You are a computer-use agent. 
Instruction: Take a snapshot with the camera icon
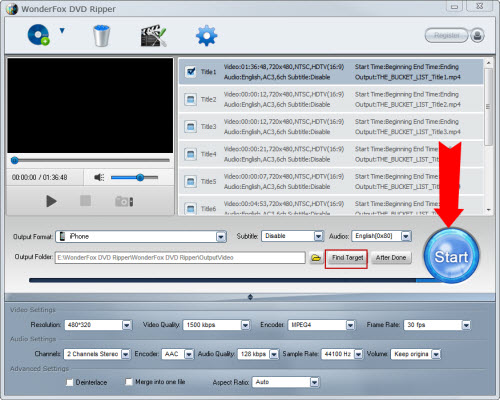click(124, 201)
